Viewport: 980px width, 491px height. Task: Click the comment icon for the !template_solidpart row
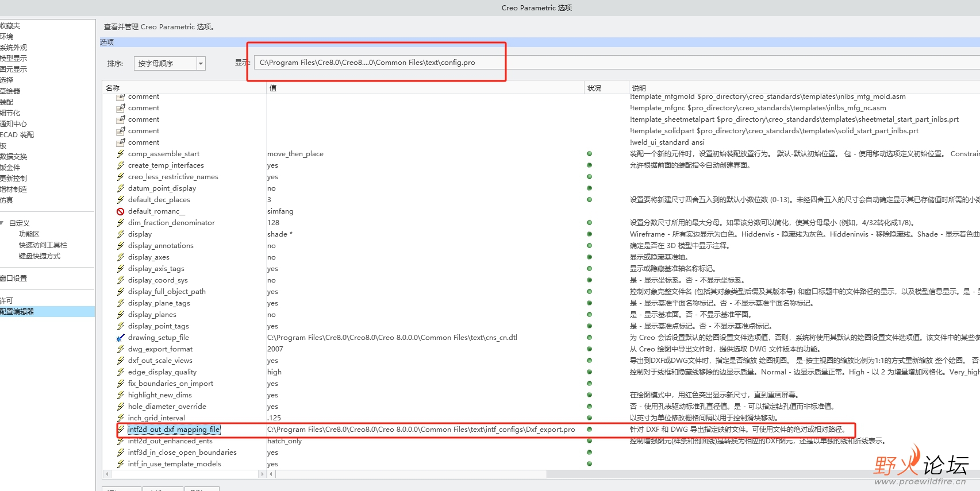point(121,131)
